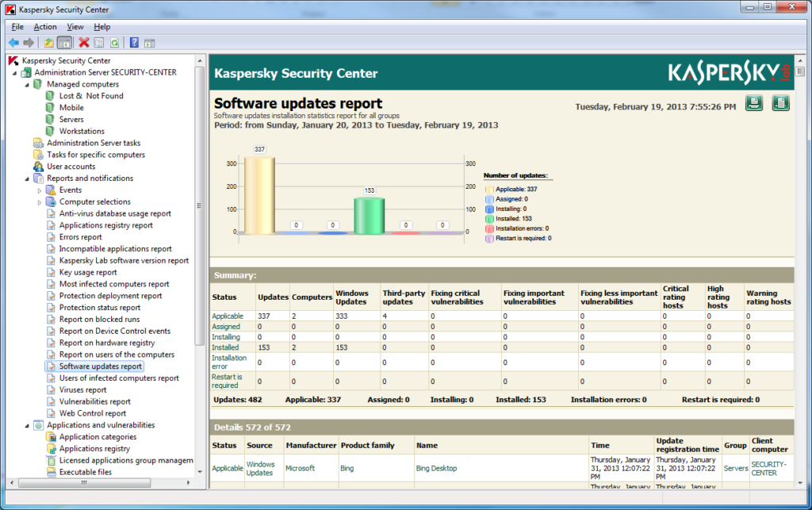Open Properties from the toolbar icon

99,43
